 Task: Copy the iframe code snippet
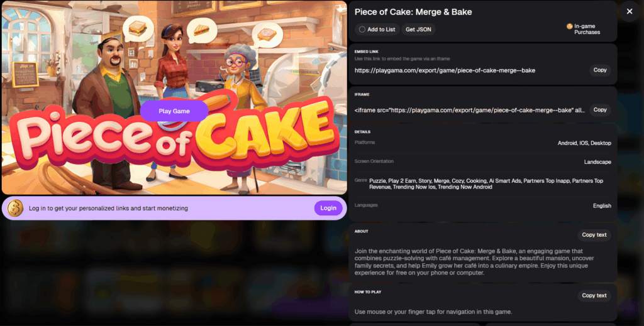coord(599,110)
